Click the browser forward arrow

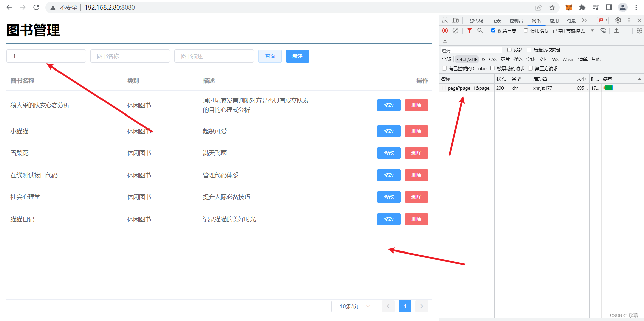[23, 7]
